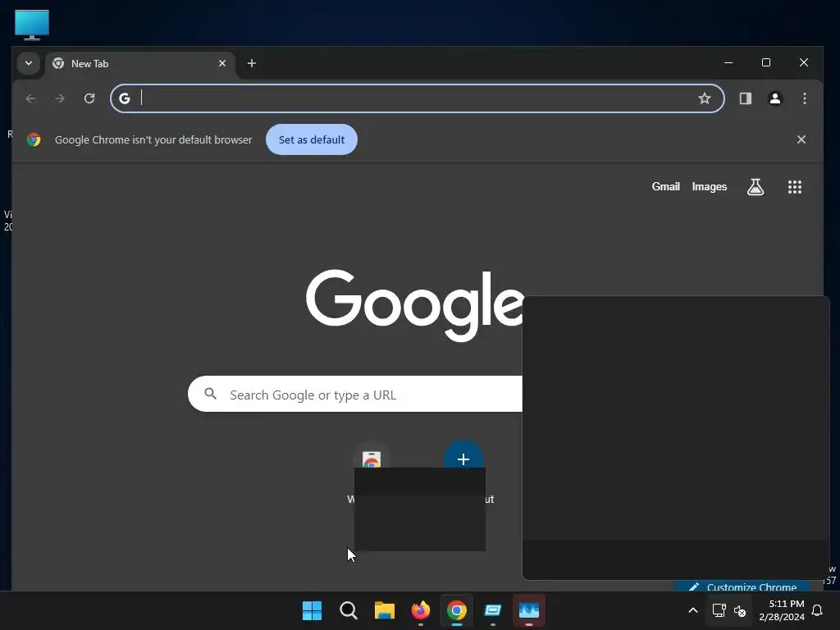The height and width of the screenshot is (630, 840).
Task: Bookmark this tab with star icon
Action: point(705,98)
